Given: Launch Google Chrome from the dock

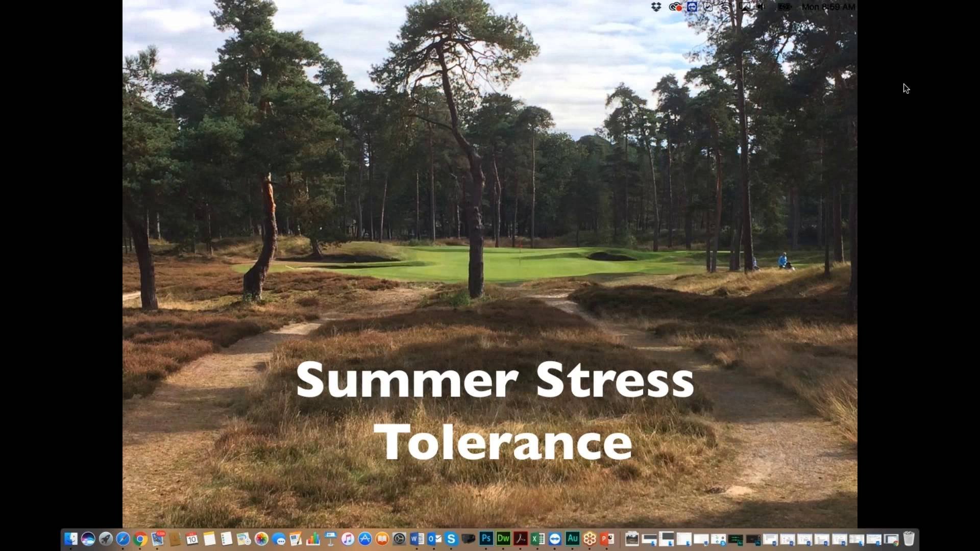Looking at the screenshot, I should (x=140, y=539).
